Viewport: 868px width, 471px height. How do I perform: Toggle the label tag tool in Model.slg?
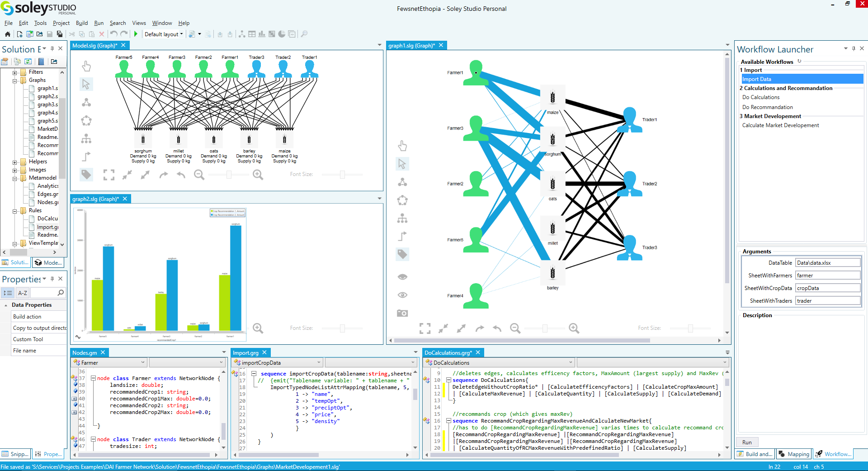[86, 175]
